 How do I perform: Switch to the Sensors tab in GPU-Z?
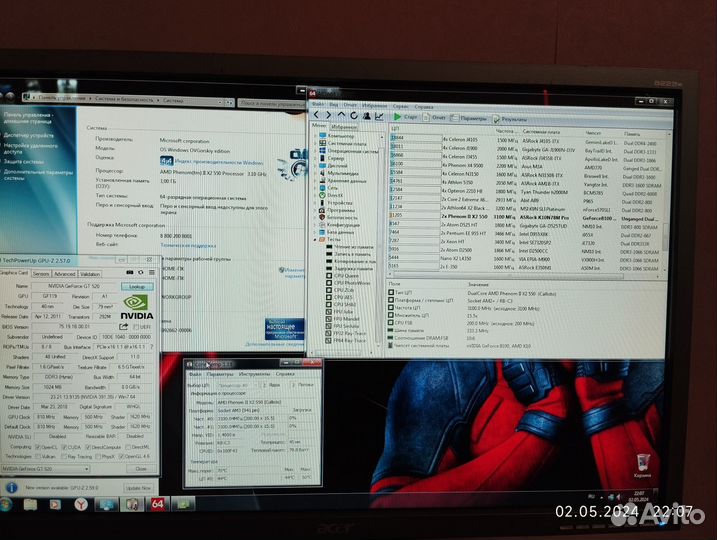coord(41,273)
